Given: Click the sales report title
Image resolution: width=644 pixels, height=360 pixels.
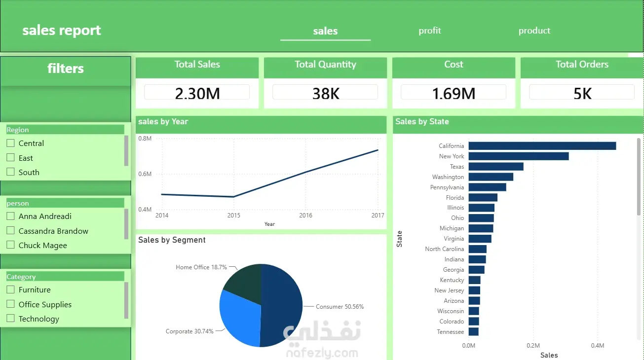Looking at the screenshot, I should pos(62,30).
